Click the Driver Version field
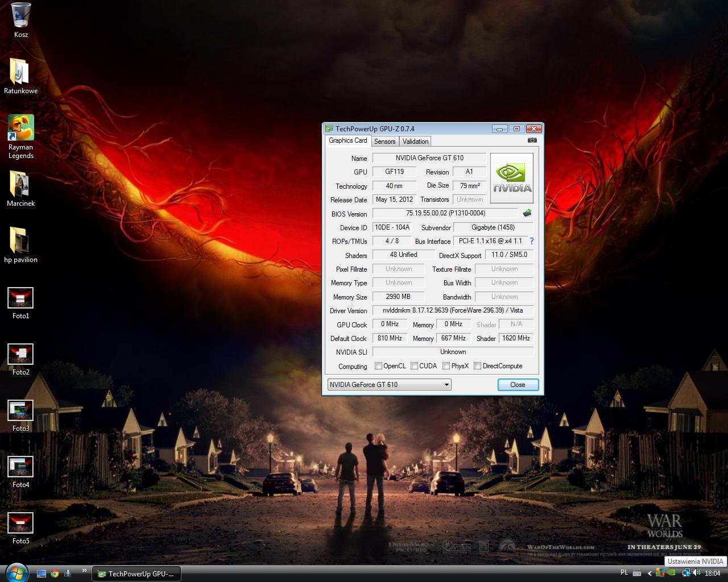This screenshot has height=582, width=728. (453, 310)
